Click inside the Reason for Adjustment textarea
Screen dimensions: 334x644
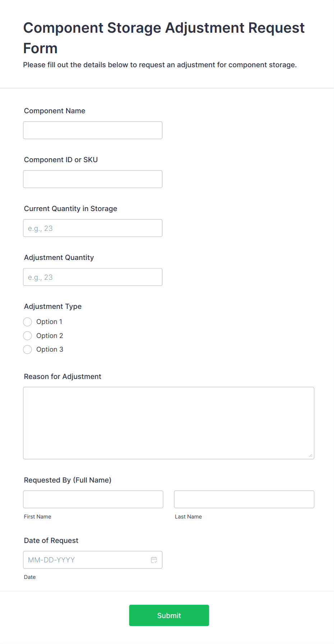pos(168,423)
